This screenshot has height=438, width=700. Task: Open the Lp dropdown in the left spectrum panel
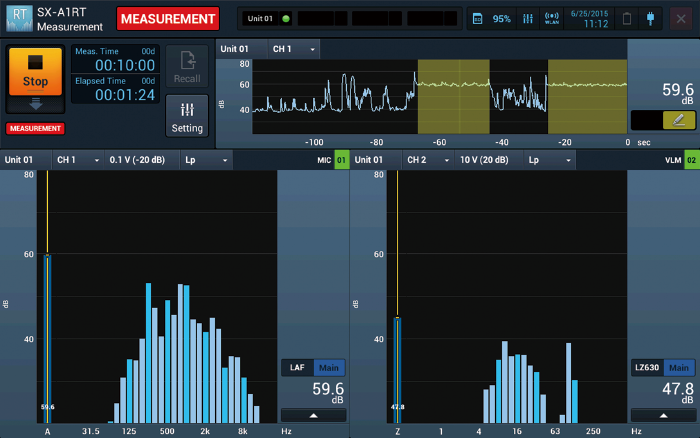tap(206, 160)
